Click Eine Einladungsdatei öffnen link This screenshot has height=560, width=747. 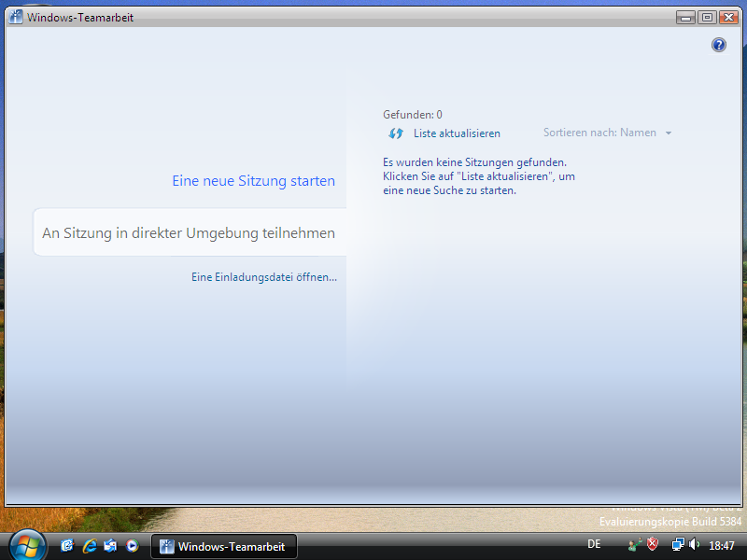pyautogui.click(x=263, y=277)
